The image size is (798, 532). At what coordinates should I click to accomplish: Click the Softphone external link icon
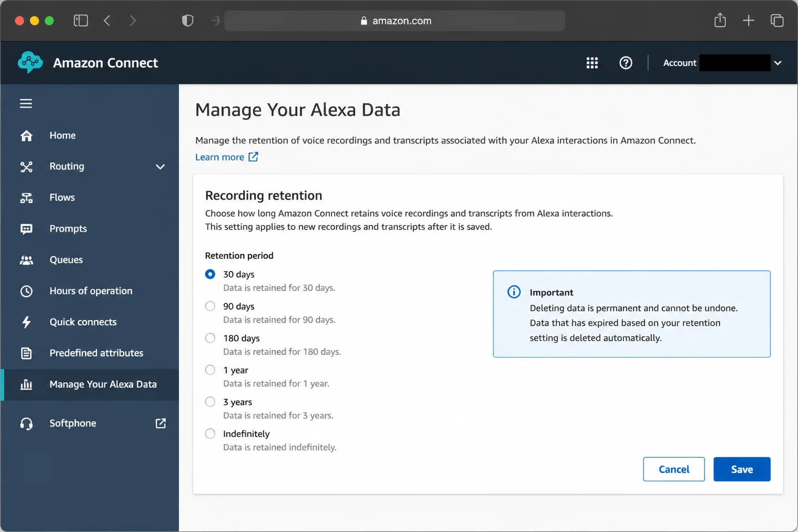coord(161,423)
